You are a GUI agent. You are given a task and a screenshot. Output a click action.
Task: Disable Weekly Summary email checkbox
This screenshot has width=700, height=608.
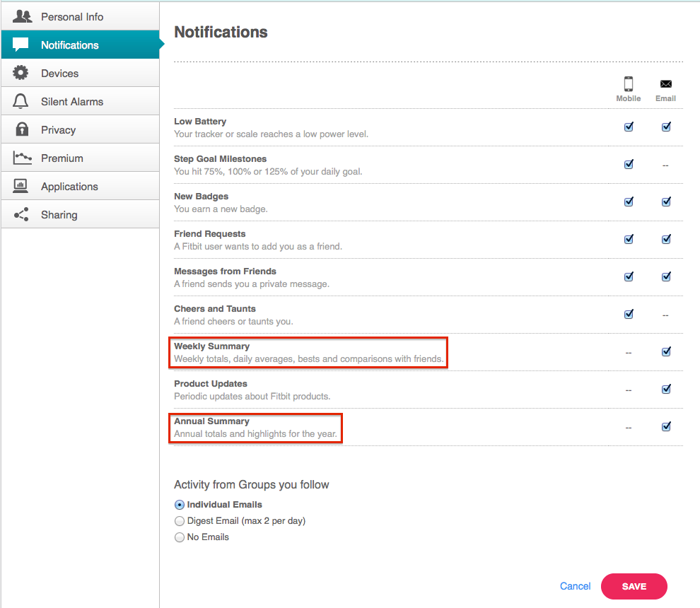click(666, 351)
